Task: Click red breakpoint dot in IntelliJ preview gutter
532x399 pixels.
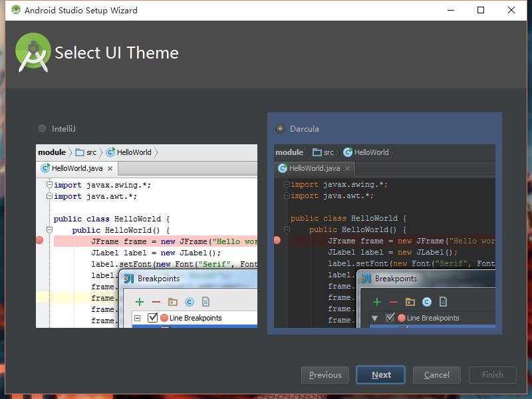Action: pyautogui.click(x=39, y=240)
